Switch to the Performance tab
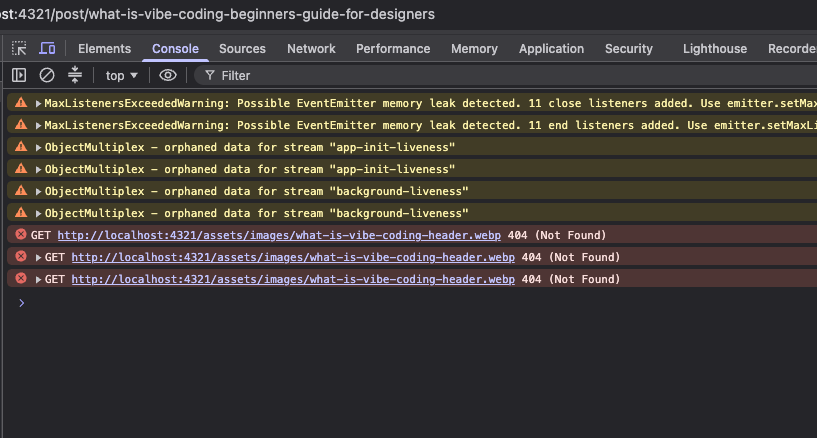817x438 pixels. click(393, 48)
